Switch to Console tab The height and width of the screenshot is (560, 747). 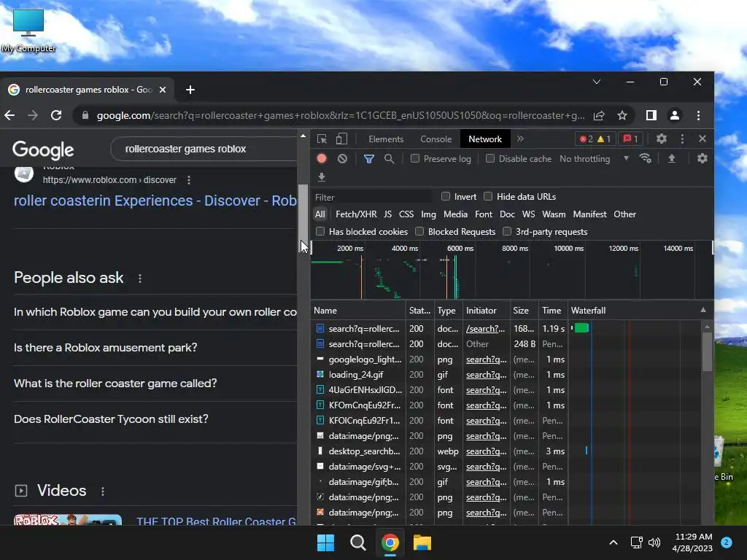[436, 139]
